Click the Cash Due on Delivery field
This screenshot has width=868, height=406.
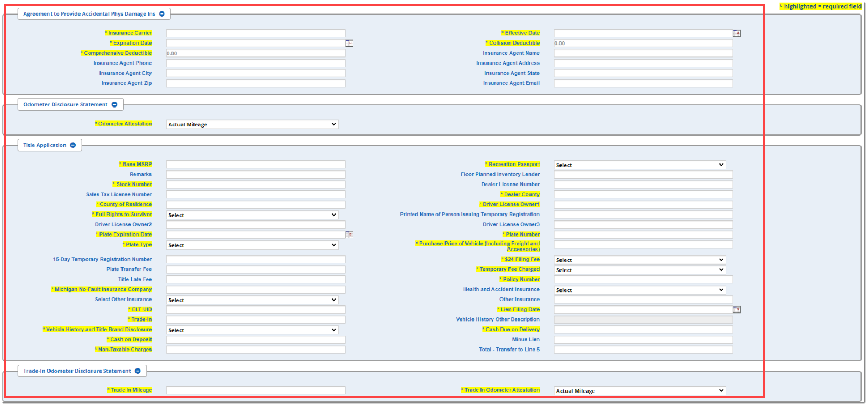643,330
